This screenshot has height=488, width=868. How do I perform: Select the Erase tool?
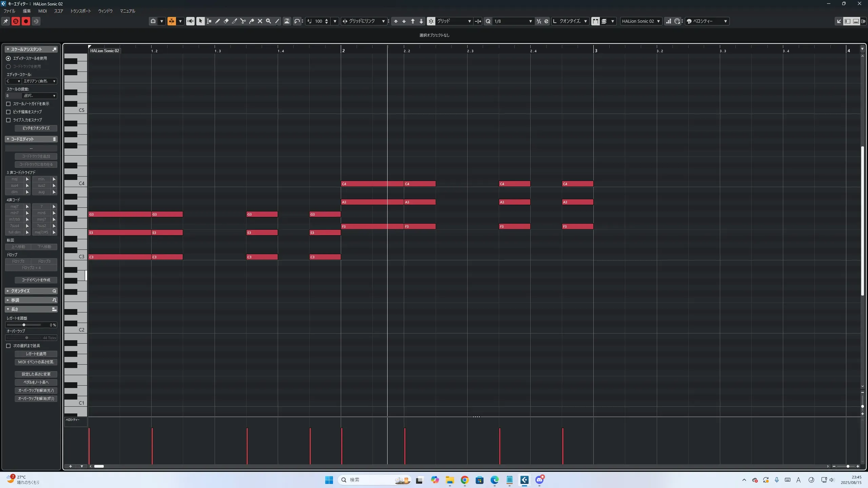tap(226, 21)
